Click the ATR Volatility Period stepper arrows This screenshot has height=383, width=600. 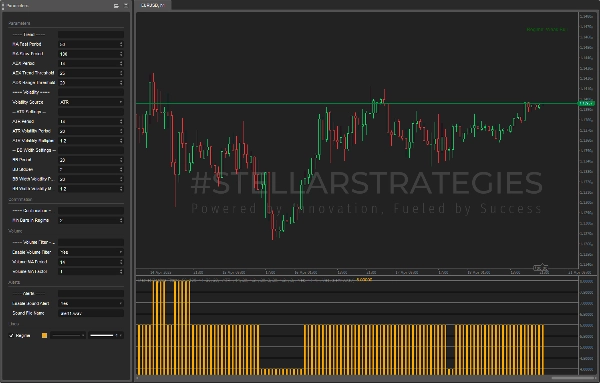click(x=121, y=131)
